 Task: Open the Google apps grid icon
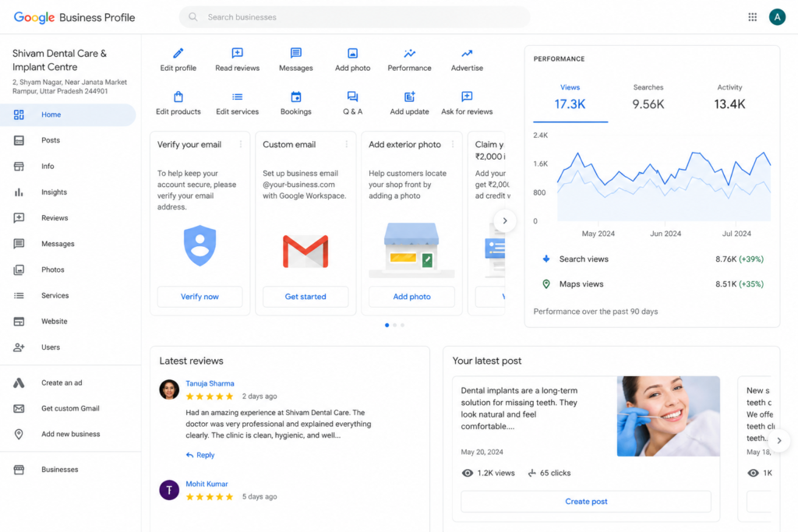tap(752, 17)
